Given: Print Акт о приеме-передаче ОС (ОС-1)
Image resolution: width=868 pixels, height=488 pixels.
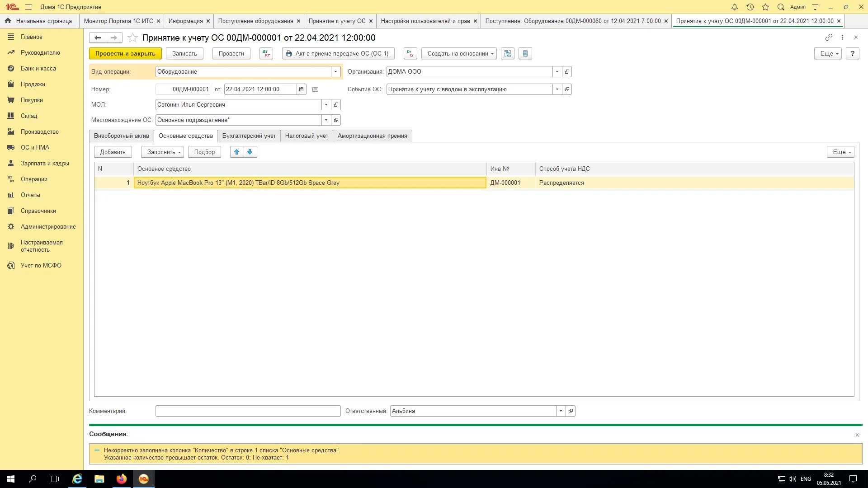Looking at the screenshot, I should tap(338, 53).
